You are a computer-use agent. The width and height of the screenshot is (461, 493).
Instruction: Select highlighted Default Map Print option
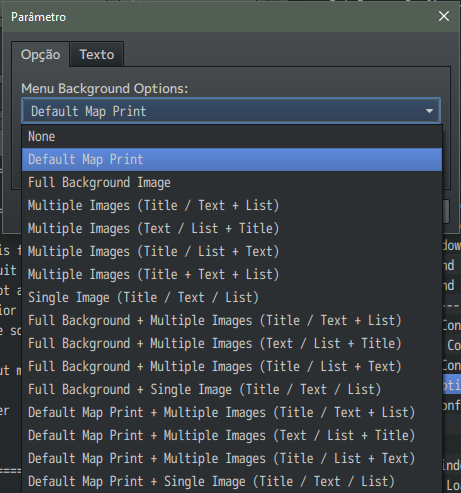(232, 160)
